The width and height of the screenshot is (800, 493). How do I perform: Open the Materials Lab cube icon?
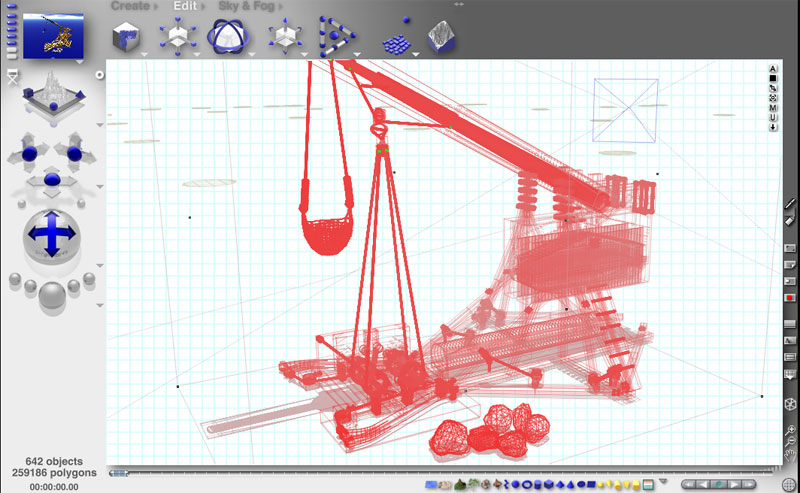point(126,37)
